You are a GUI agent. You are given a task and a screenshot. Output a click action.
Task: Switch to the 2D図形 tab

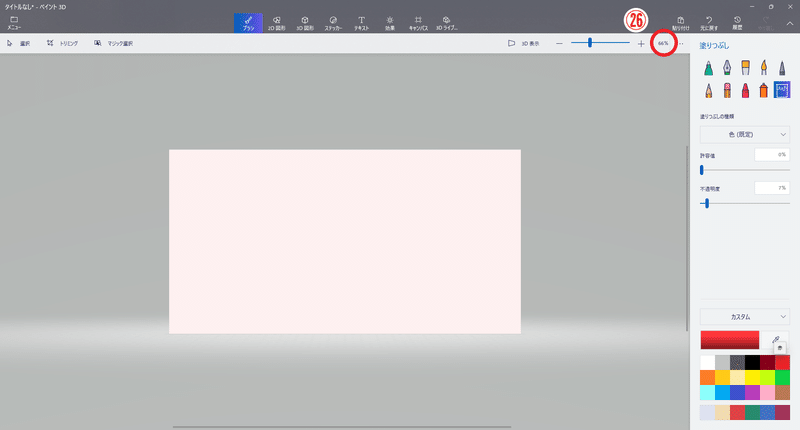click(x=277, y=23)
